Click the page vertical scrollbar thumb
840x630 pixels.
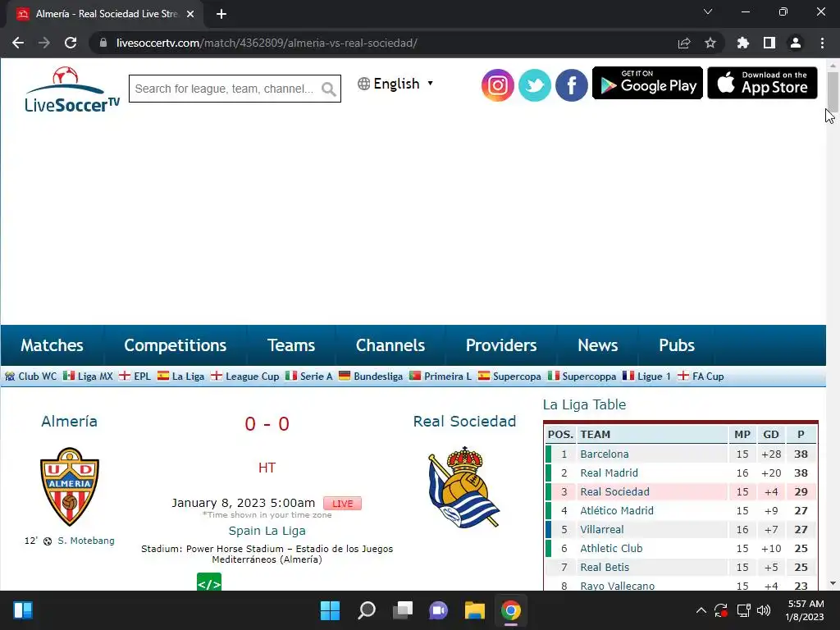(x=833, y=91)
